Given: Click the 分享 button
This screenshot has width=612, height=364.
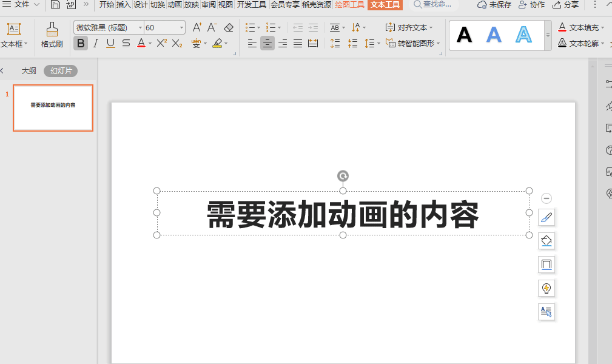Looking at the screenshot, I should (565, 5).
